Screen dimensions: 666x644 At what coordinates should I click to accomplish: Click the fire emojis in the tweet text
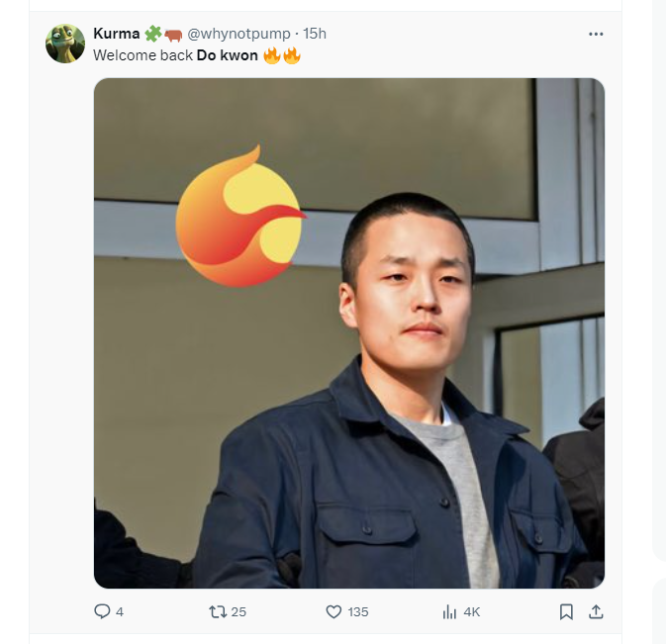click(x=282, y=55)
